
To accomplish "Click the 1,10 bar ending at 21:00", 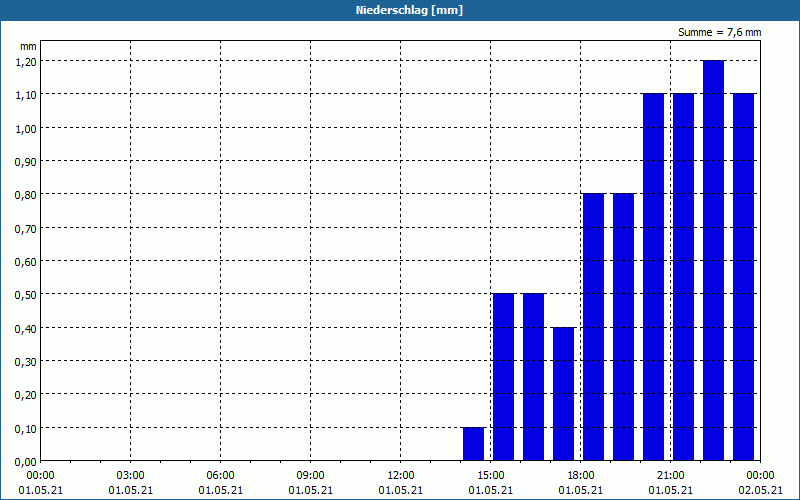I will pos(654,277).
